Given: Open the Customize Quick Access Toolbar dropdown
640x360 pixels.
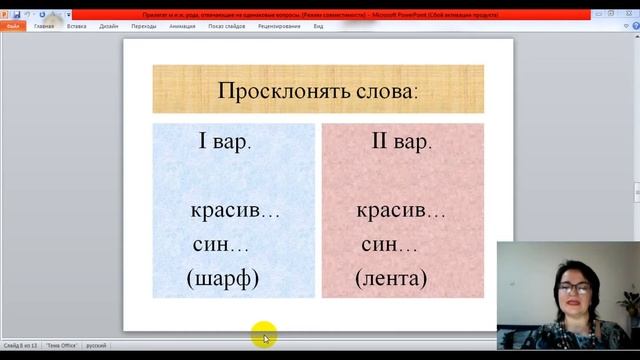Looking at the screenshot, I should (69, 15).
